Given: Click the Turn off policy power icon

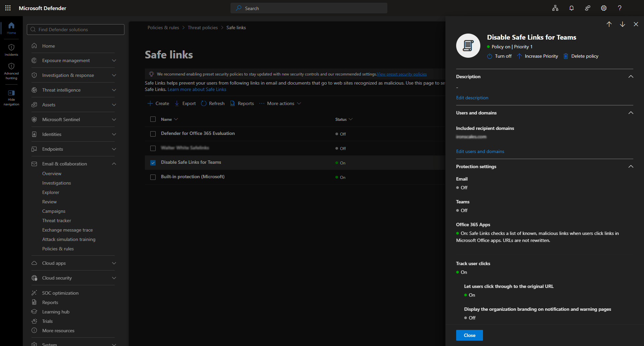Looking at the screenshot, I should coord(499,56).
